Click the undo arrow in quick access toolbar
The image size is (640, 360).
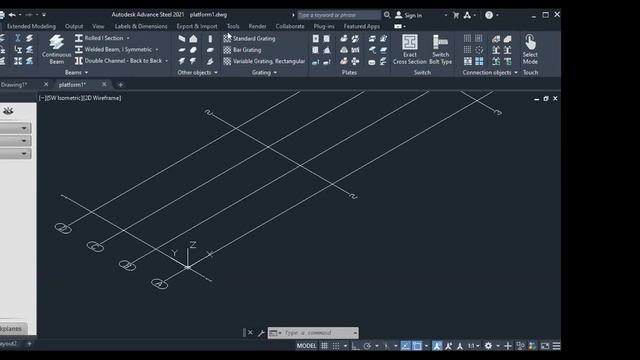click(x=12, y=15)
